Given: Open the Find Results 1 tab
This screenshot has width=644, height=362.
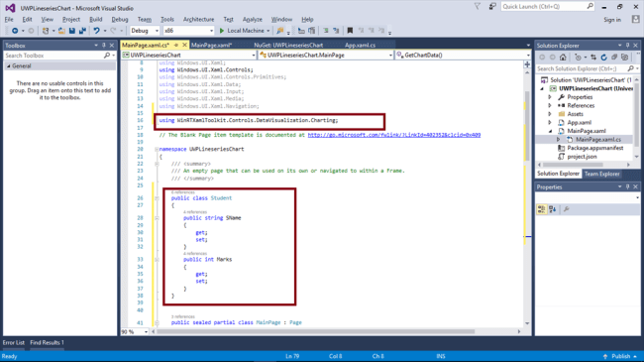Looking at the screenshot, I should tap(47, 342).
